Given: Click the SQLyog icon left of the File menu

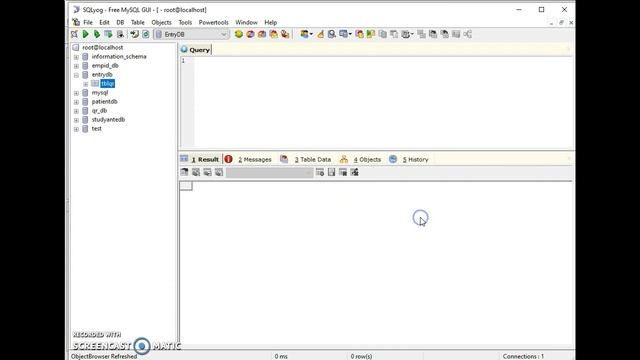Looking at the screenshot, I should click(x=76, y=22).
